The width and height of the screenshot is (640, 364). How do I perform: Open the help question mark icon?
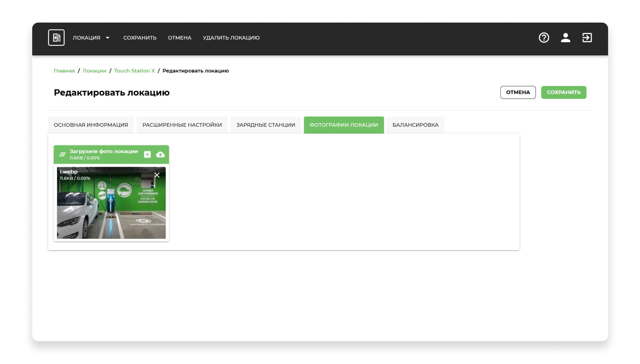544,38
